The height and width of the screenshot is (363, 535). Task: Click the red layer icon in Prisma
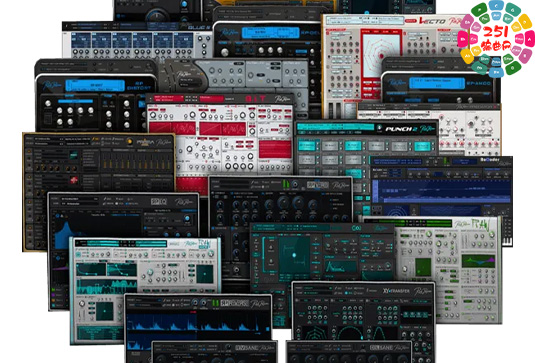coord(74,180)
